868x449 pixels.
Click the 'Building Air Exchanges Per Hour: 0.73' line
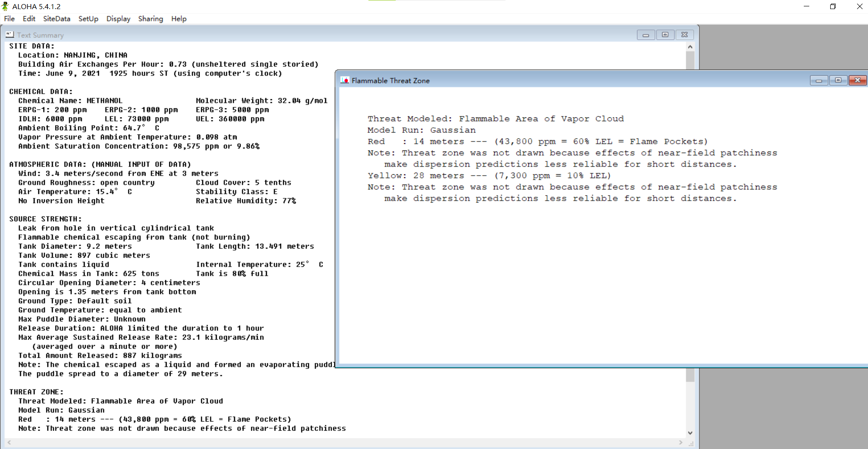tap(168, 64)
